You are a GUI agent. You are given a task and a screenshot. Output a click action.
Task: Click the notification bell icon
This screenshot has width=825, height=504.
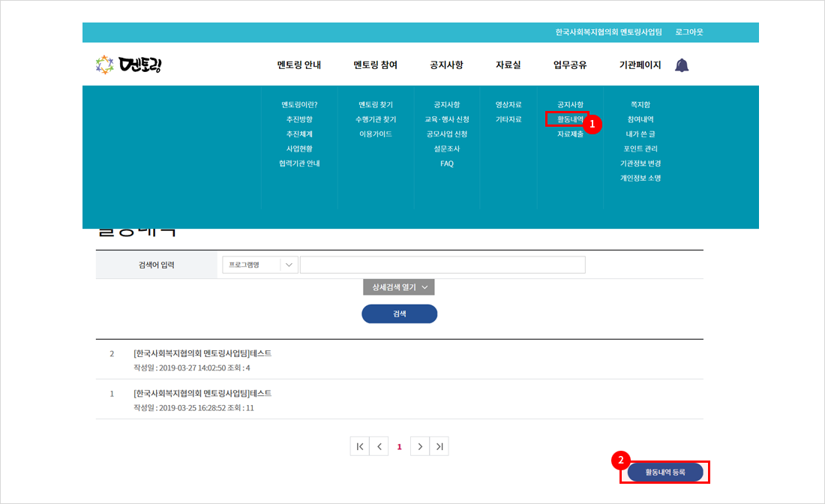tap(682, 65)
